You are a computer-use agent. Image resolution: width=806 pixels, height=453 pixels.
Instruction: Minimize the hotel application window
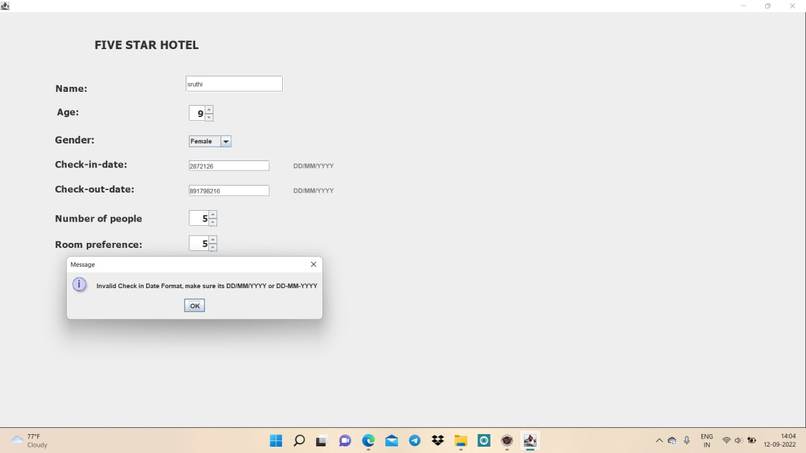click(x=743, y=6)
